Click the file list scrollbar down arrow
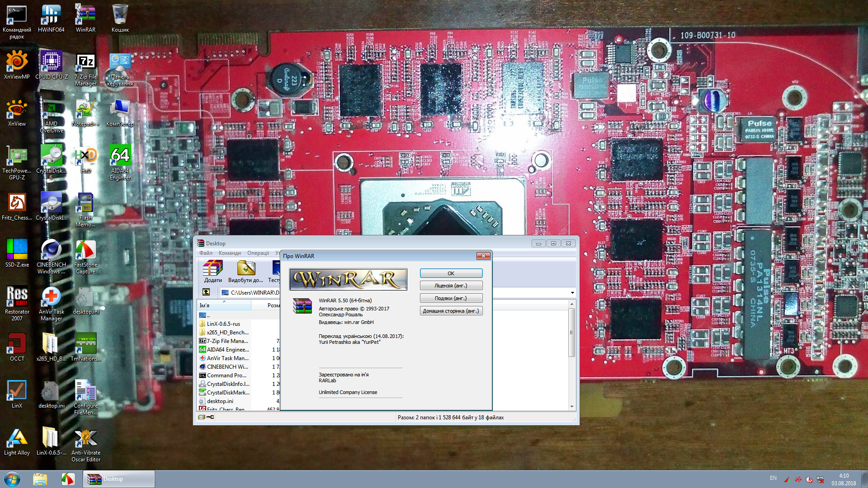 click(572, 406)
